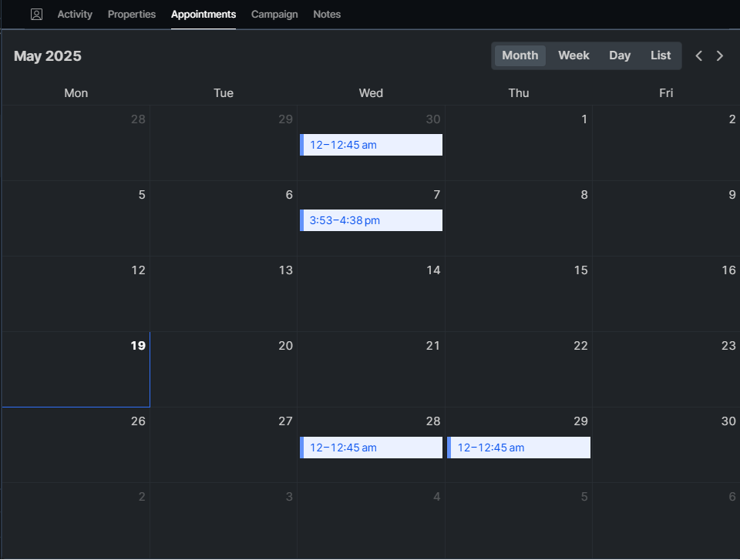Select the Appointments tab
Image resolution: width=740 pixels, height=560 pixels.
pos(203,15)
